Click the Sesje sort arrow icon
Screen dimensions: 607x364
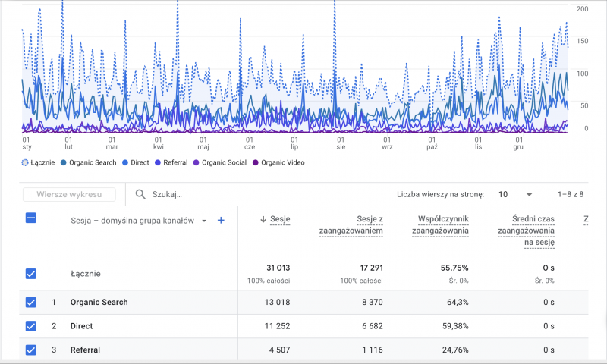pyautogui.click(x=263, y=219)
